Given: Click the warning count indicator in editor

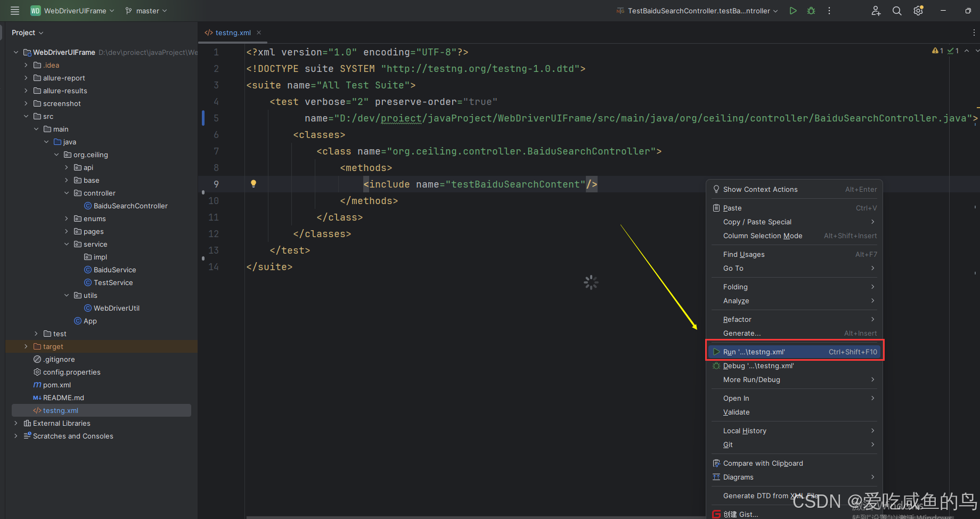Looking at the screenshot, I should click(x=937, y=51).
